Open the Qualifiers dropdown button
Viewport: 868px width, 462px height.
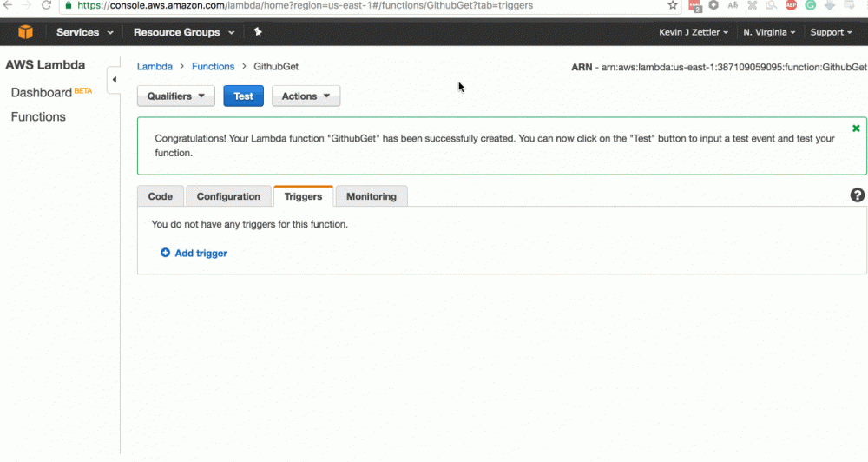coord(176,96)
